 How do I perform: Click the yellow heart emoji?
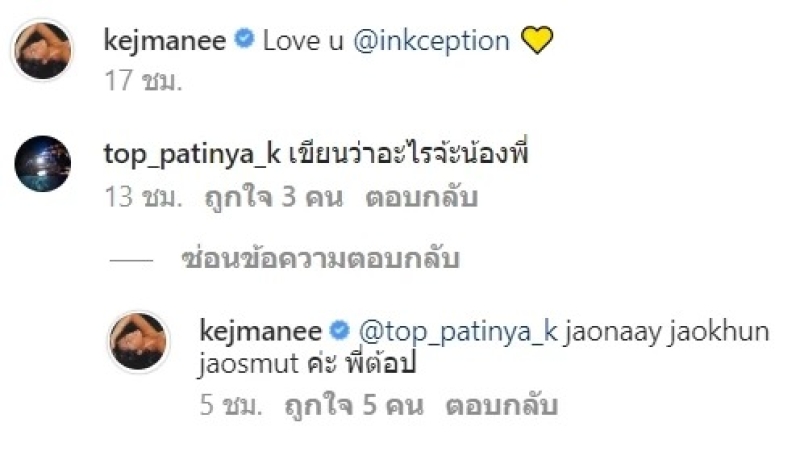tap(538, 41)
